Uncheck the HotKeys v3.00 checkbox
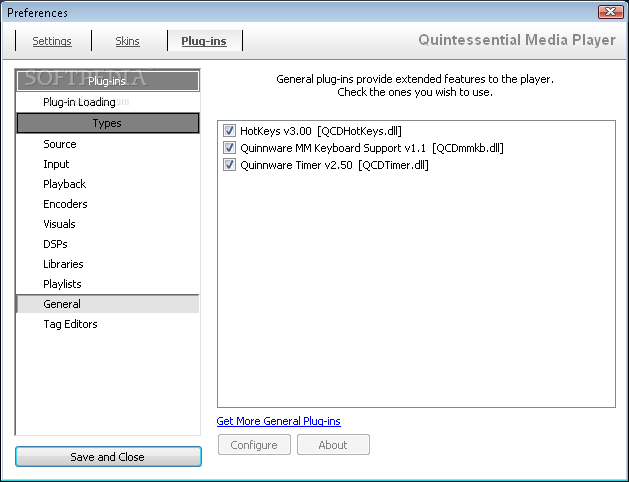This screenshot has height=482, width=629. point(229,131)
